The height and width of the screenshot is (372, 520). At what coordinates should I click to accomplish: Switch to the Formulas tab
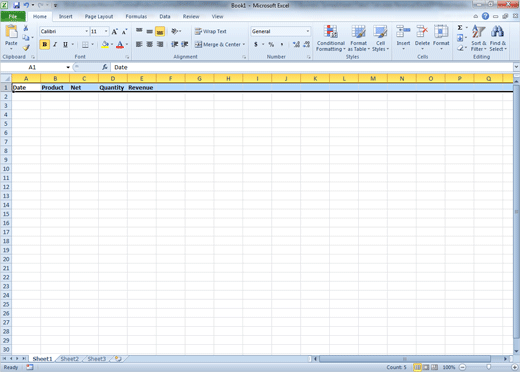[136, 16]
